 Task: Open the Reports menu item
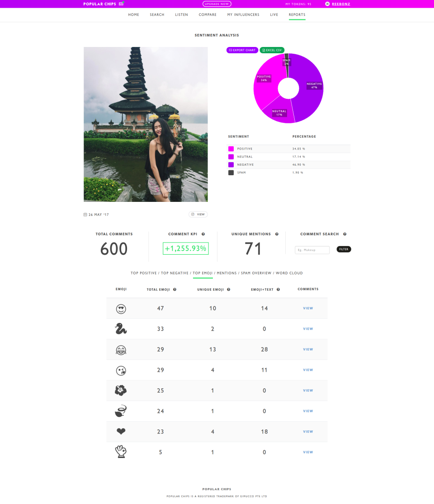pyautogui.click(x=297, y=15)
